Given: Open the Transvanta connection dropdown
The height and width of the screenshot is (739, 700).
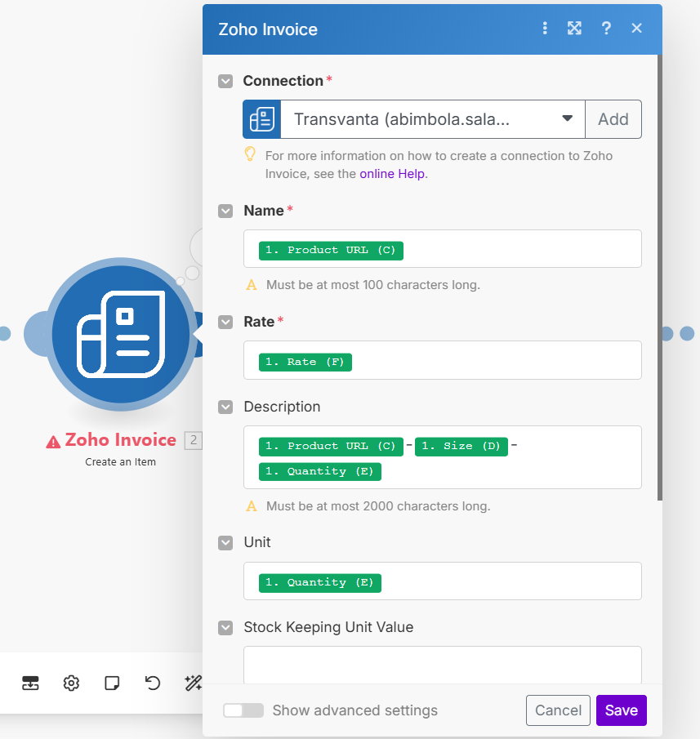Looking at the screenshot, I should click(x=433, y=119).
